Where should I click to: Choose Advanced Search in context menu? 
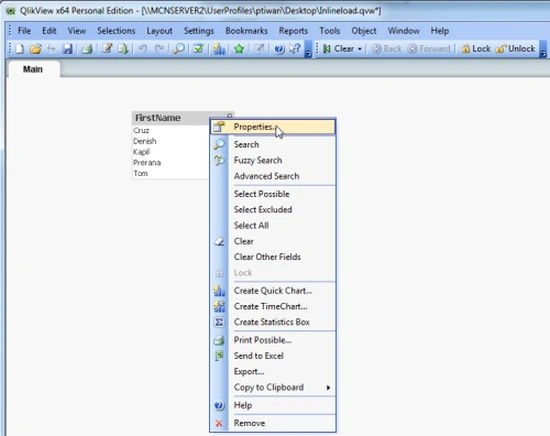point(273,176)
